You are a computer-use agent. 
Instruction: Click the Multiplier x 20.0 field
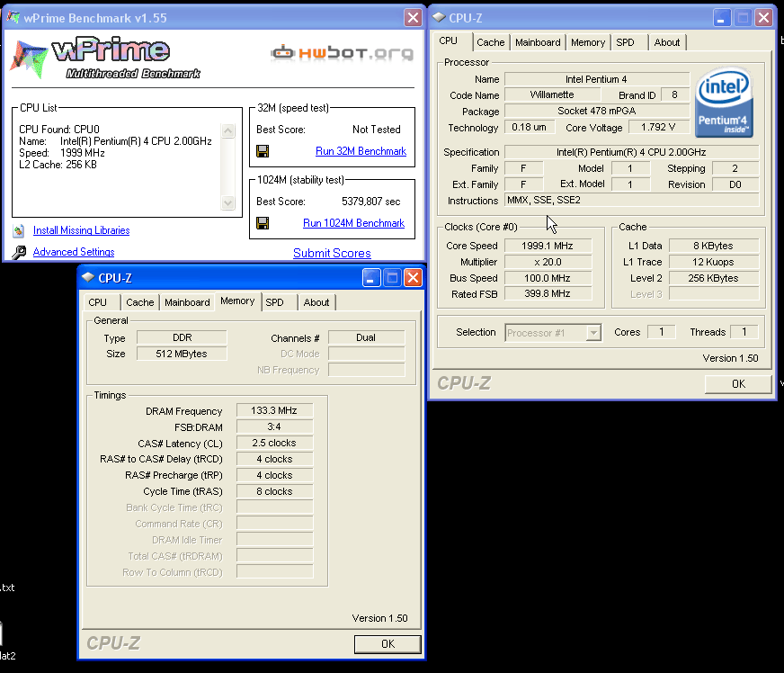548,262
